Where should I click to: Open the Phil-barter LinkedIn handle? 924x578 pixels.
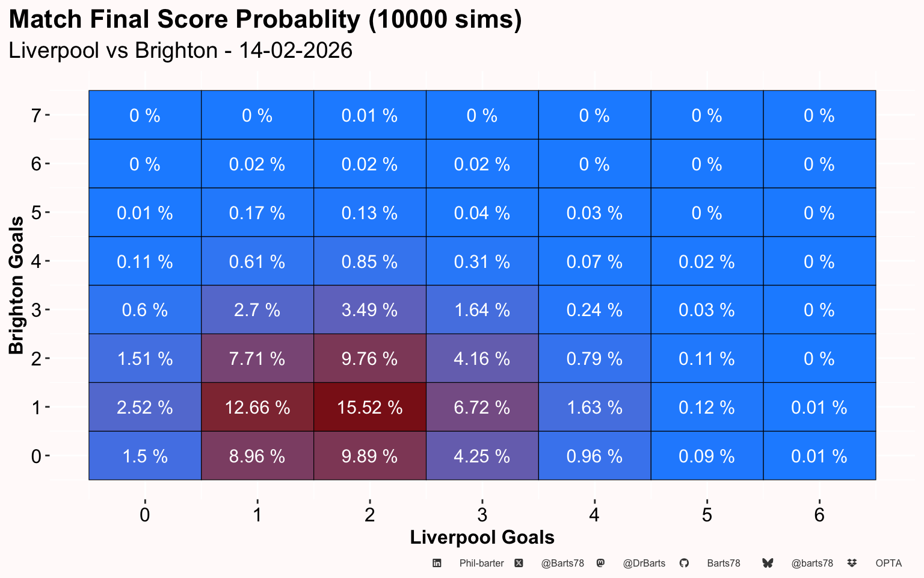point(481,564)
